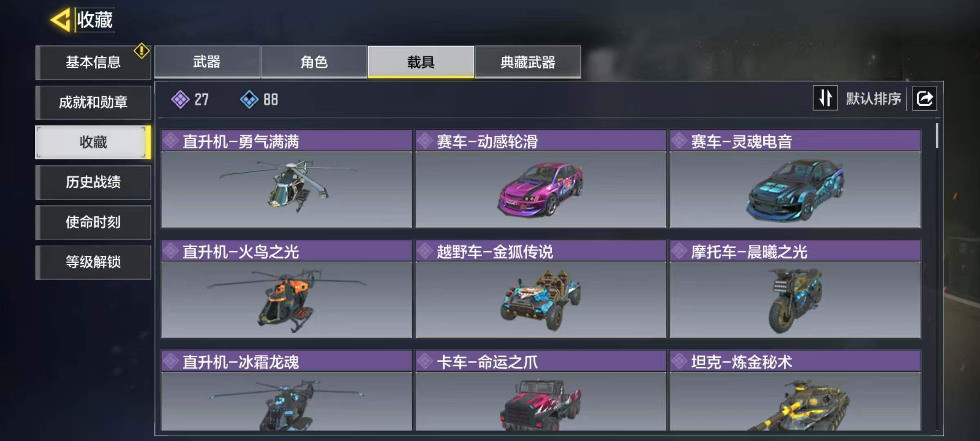The image size is (980, 441).
Task: Open the 默认排序 sort dropdown
Action: click(x=873, y=98)
